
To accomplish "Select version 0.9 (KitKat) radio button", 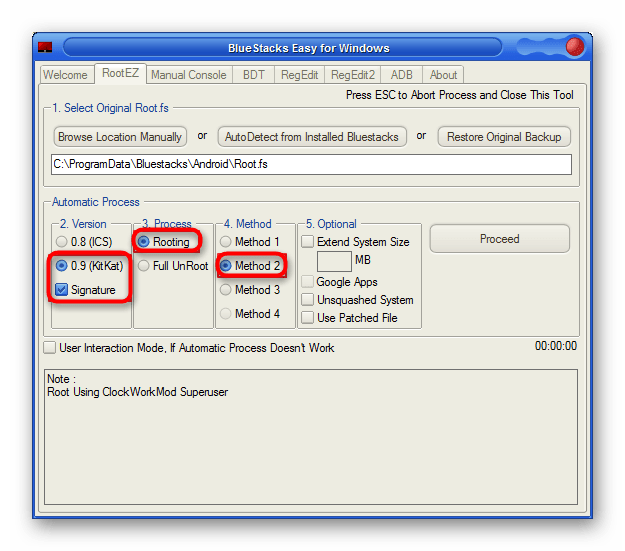I will coord(90,266).
